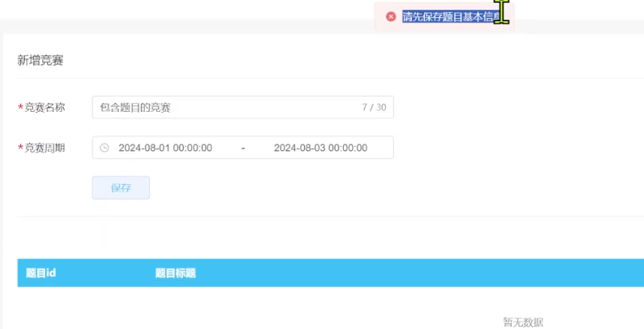This screenshot has width=644, height=329.
Task: Click the red error icon in notification
Action: coord(390,17)
